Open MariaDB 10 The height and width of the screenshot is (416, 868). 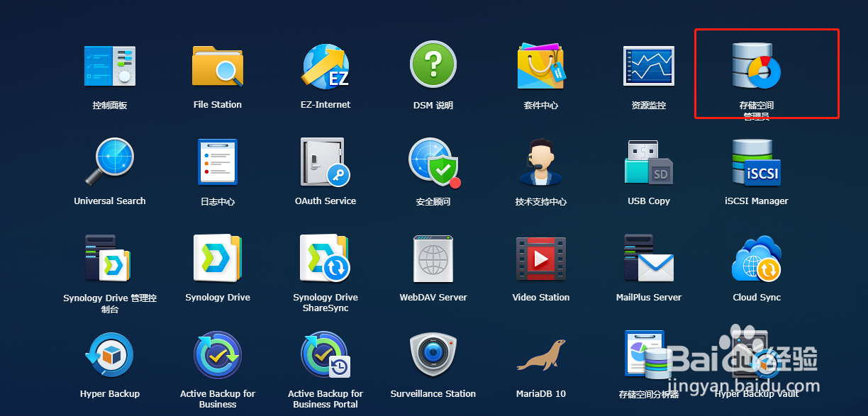click(541, 354)
